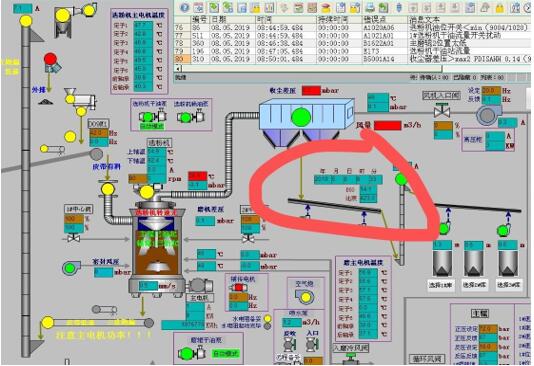
Task: Click the 日期 column header
Action: (x=218, y=19)
